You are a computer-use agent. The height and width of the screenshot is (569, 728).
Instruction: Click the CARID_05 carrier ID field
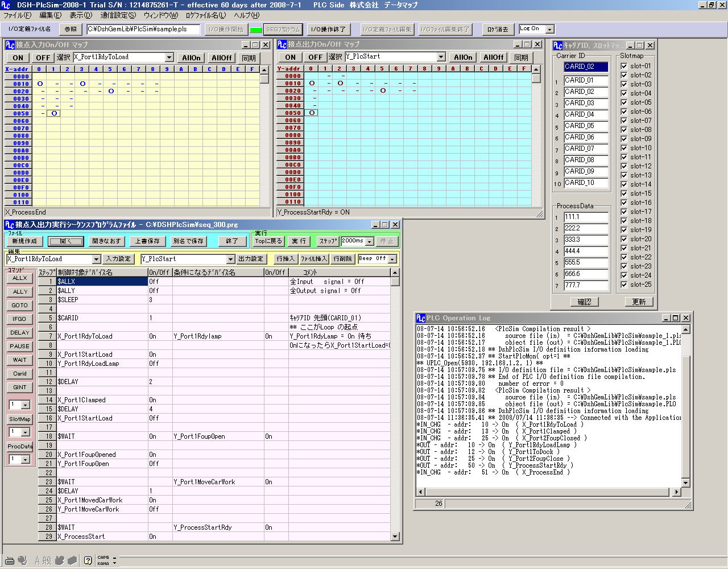click(x=586, y=126)
